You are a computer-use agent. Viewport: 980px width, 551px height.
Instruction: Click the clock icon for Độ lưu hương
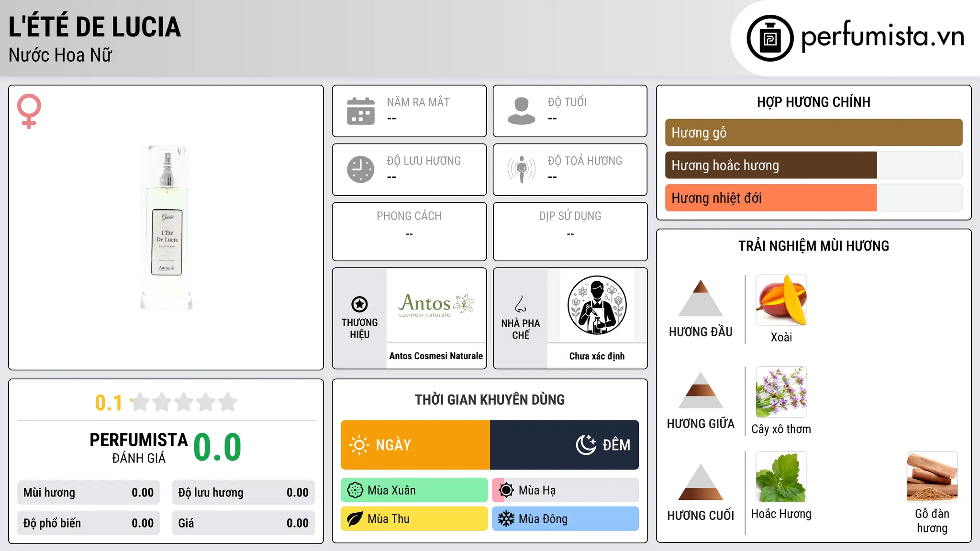(361, 169)
